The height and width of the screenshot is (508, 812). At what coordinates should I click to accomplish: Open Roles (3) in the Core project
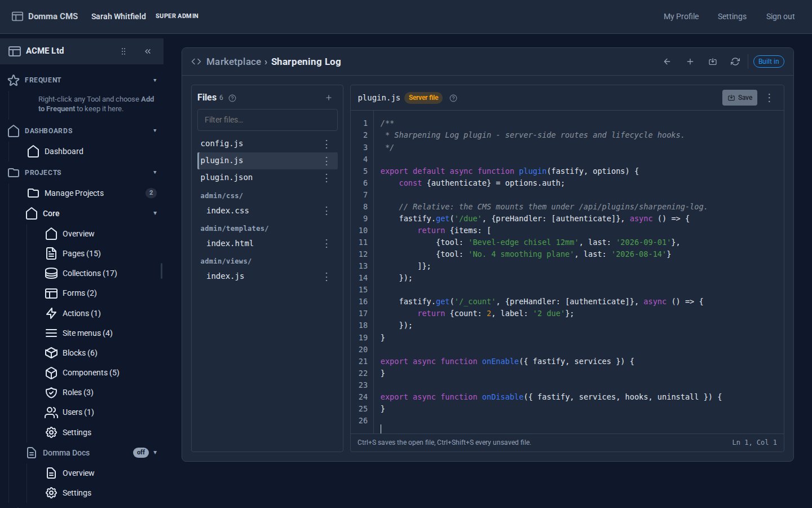pos(78,392)
